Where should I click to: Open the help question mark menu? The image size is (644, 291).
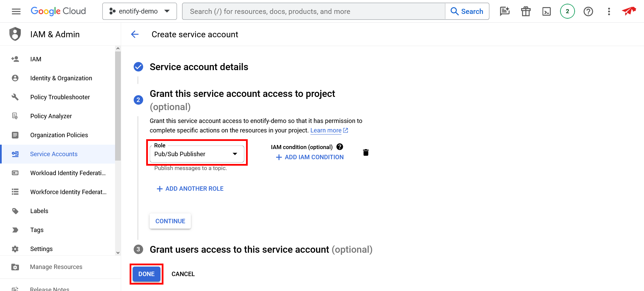coord(588,12)
